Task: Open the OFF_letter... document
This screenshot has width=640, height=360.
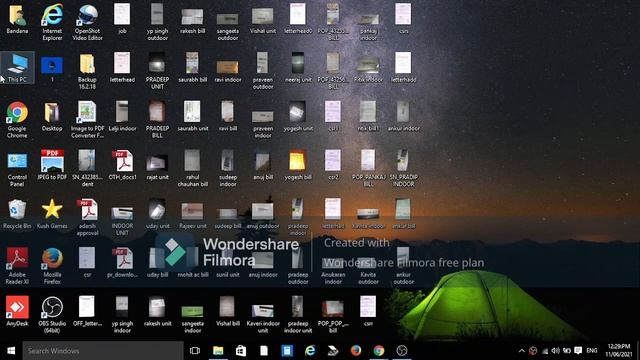Action: tap(87, 311)
